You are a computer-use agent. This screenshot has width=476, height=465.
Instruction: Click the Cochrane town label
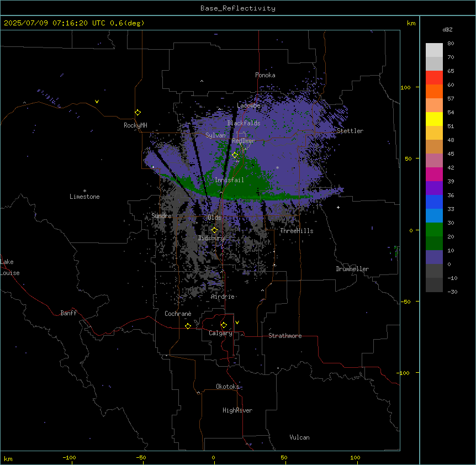[x=178, y=314]
